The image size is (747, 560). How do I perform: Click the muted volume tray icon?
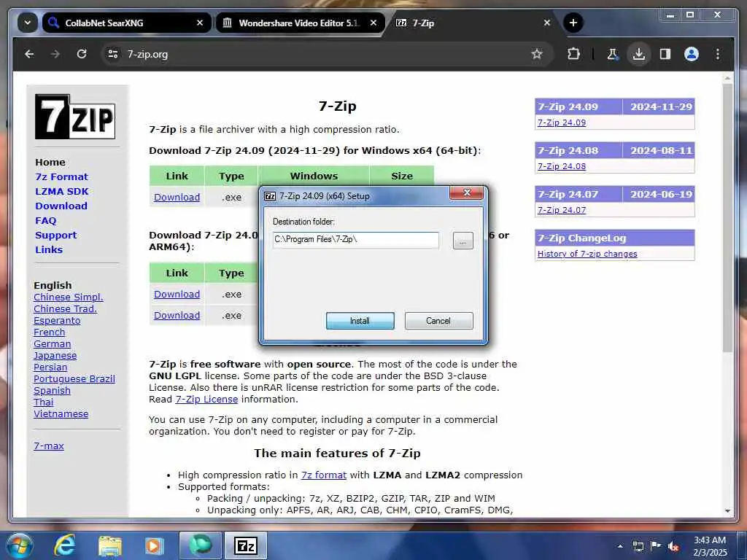pos(673,546)
